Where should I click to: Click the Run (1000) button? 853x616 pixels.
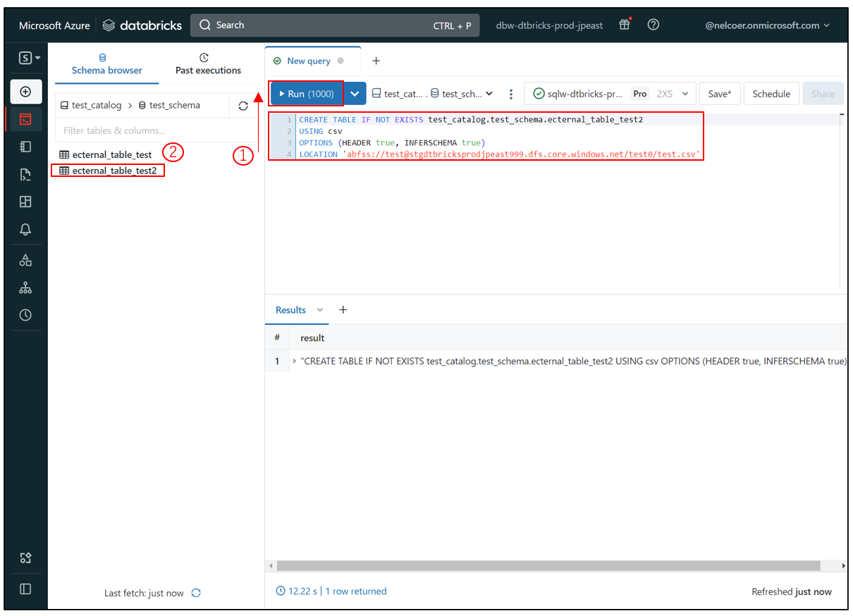[x=307, y=94]
